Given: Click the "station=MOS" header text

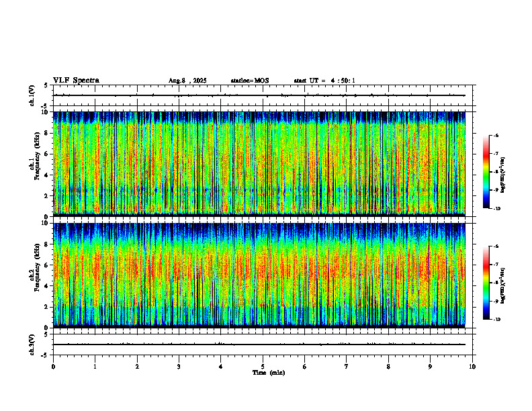Looking at the screenshot, I should (250, 81).
